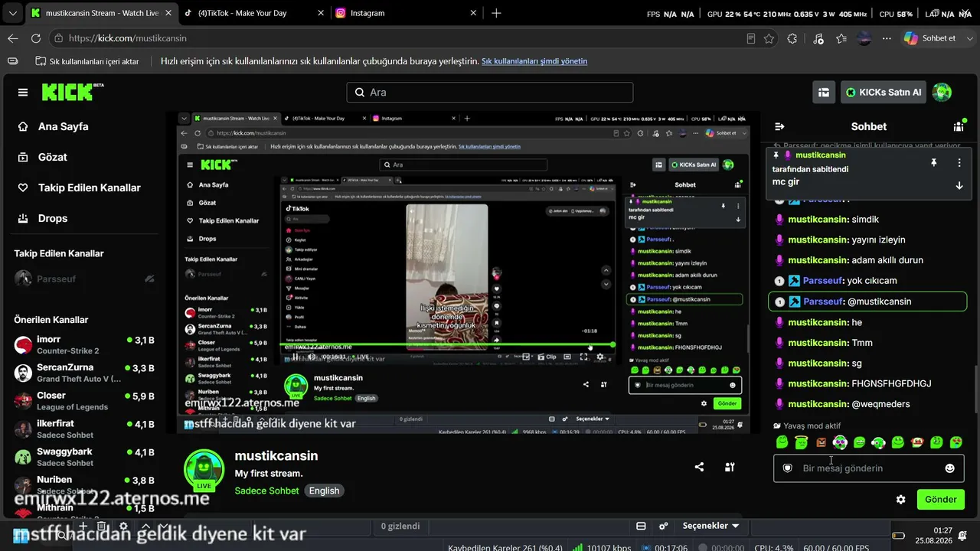
Task: Go to the Kick home logo
Action: coord(73,92)
